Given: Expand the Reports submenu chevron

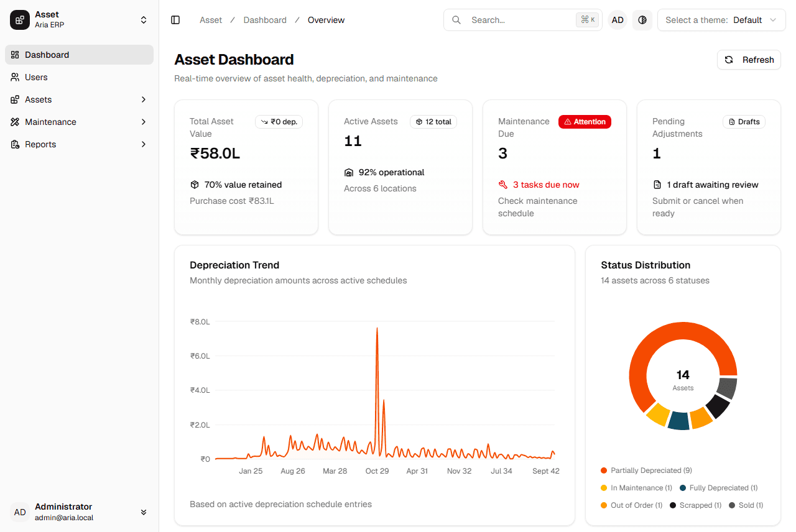Looking at the screenshot, I should point(144,144).
